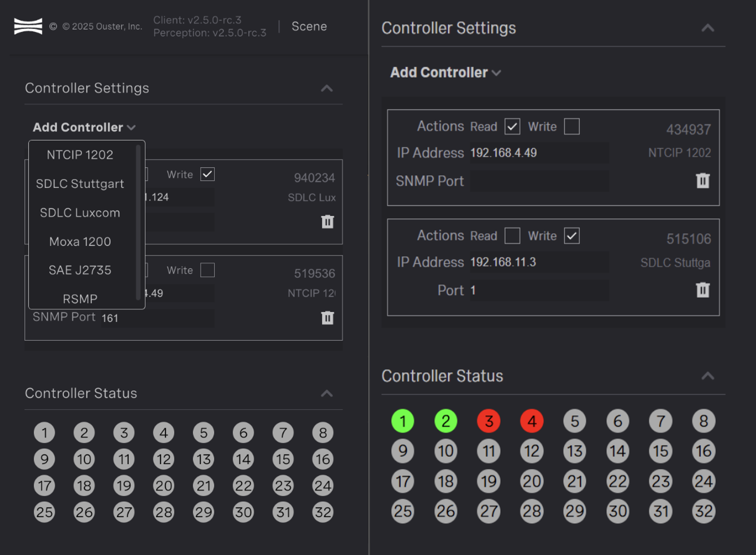Check Write for controller 434937
Image resolution: width=756 pixels, height=555 pixels.
572,127
